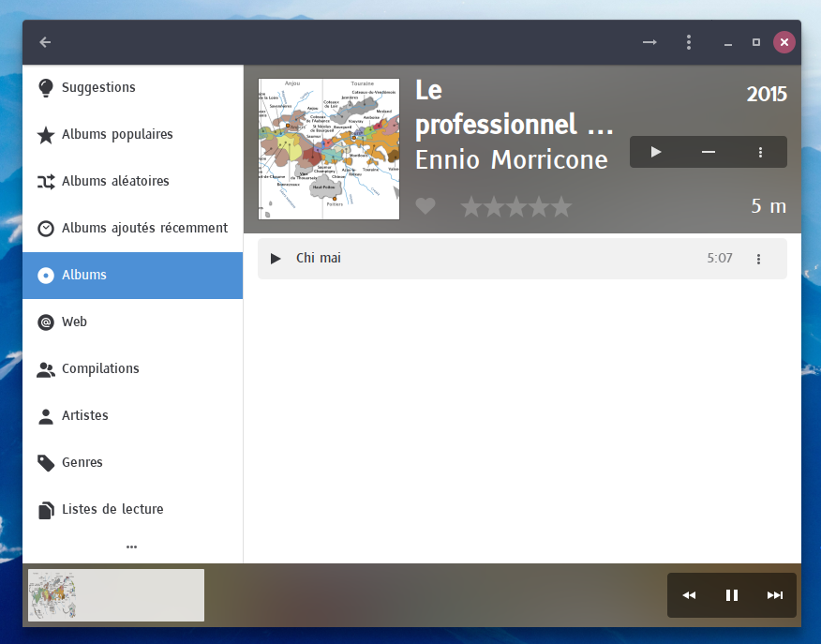This screenshot has height=644, width=821.
Task: Click the dash button beside album play
Action: pyautogui.click(x=709, y=152)
